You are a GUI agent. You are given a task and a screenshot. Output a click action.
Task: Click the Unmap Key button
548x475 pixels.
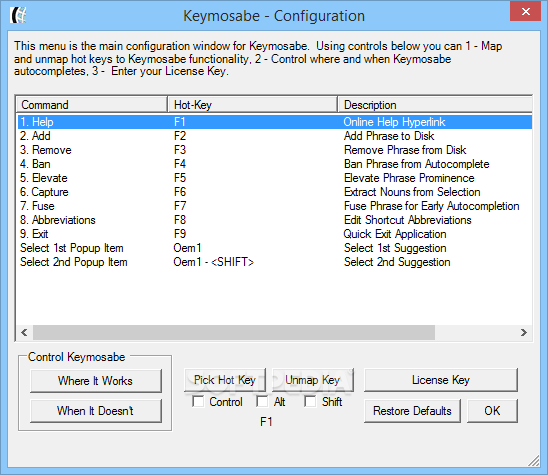click(x=313, y=380)
